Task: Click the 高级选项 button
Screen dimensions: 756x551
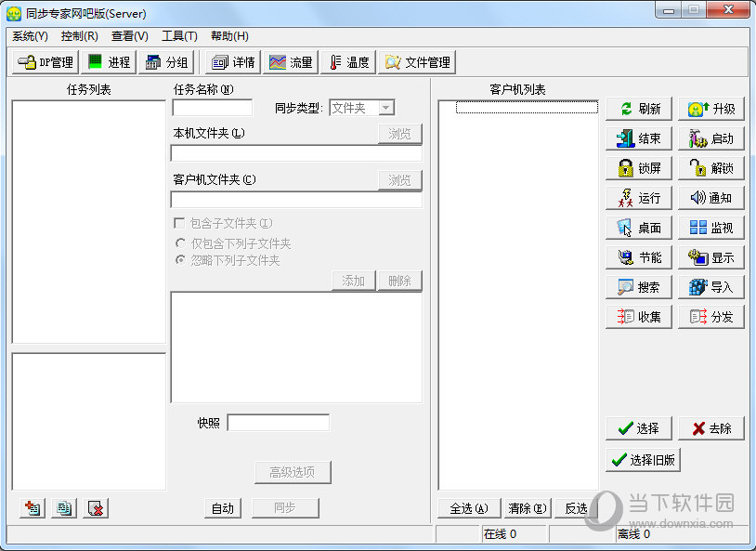Action: (x=293, y=472)
